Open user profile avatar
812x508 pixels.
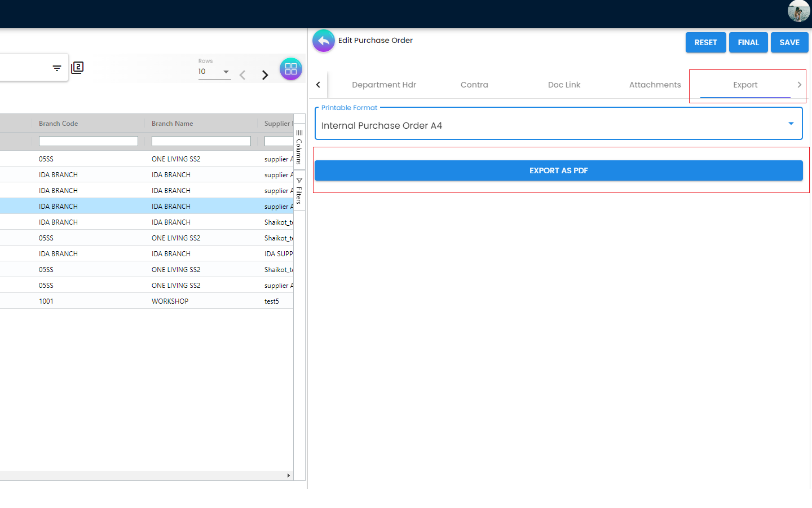coord(798,11)
